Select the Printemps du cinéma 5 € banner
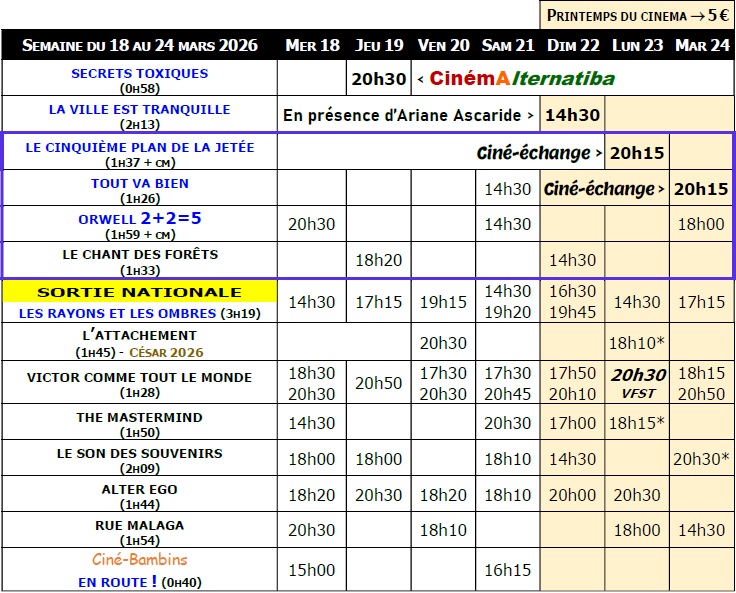Image resolution: width=736 pixels, height=593 pixels. point(638,15)
